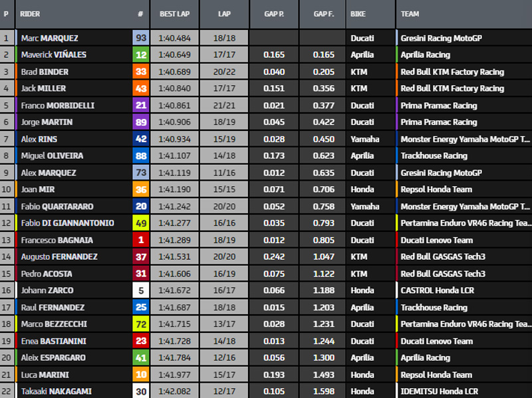This screenshot has height=398, width=532.
Task: Select Luca Marini's number 10 badge
Action: coord(140,375)
